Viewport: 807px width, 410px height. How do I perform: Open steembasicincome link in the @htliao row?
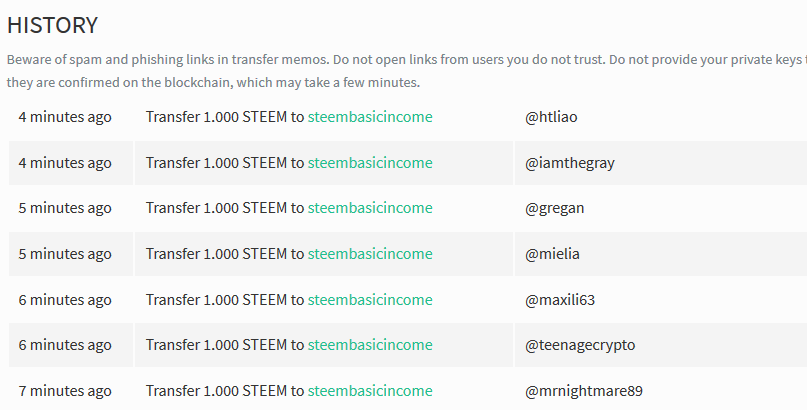(x=370, y=117)
